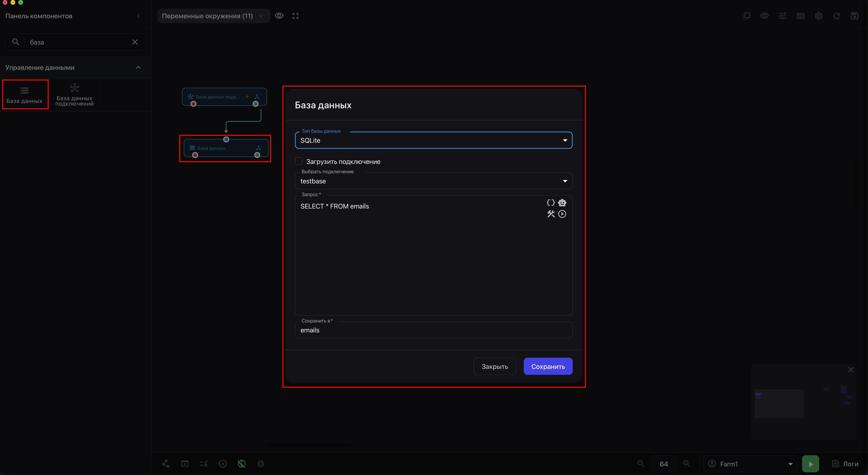Image resolution: width=868 pixels, height=475 pixels.
Task: Click the dotted selection frame icon top right
Action: coord(746,16)
